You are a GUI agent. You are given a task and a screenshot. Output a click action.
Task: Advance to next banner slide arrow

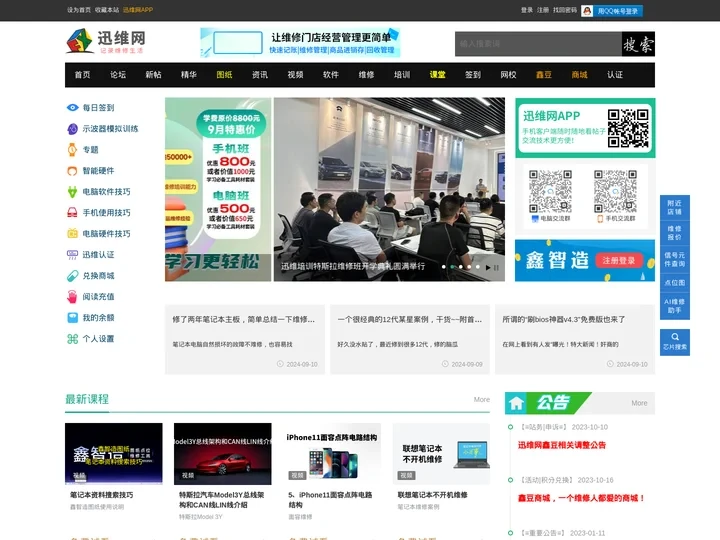(x=488, y=267)
